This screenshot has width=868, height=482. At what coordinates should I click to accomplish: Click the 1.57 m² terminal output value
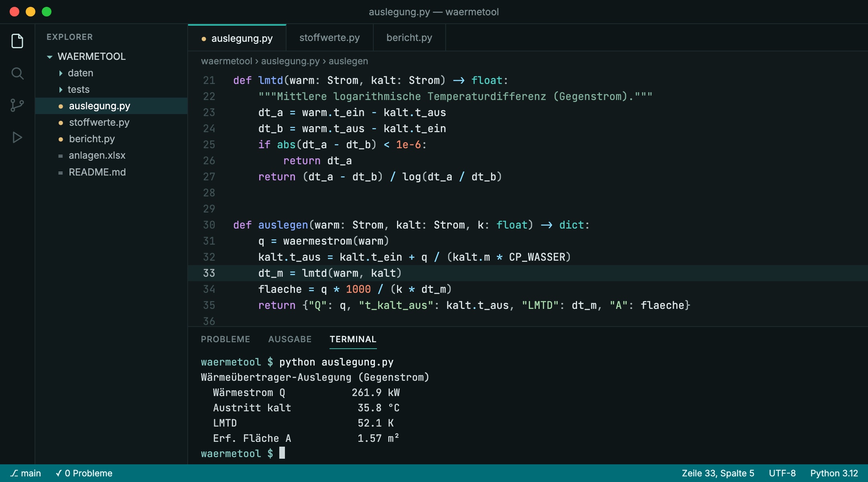378,438
